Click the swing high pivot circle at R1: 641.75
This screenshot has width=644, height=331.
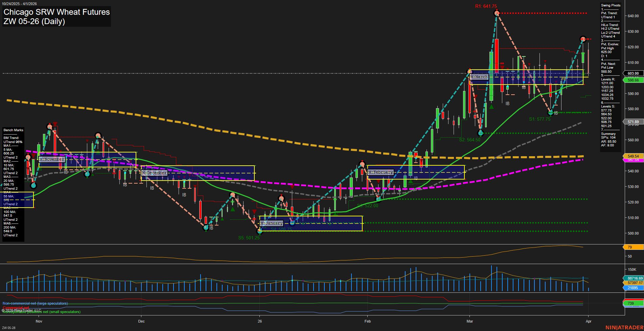pyautogui.click(x=497, y=13)
